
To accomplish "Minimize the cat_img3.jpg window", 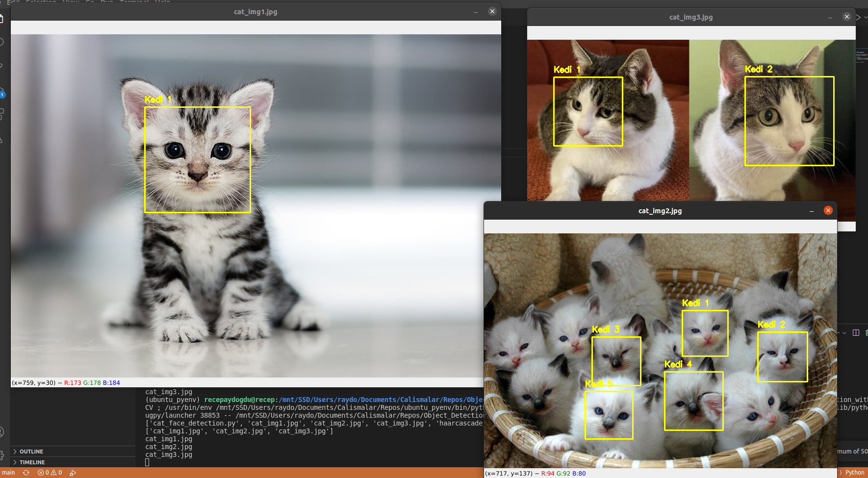I will 830,17.
